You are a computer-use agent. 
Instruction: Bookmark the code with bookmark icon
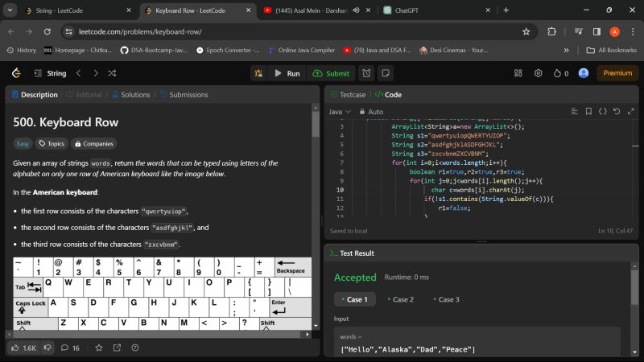point(588,111)
